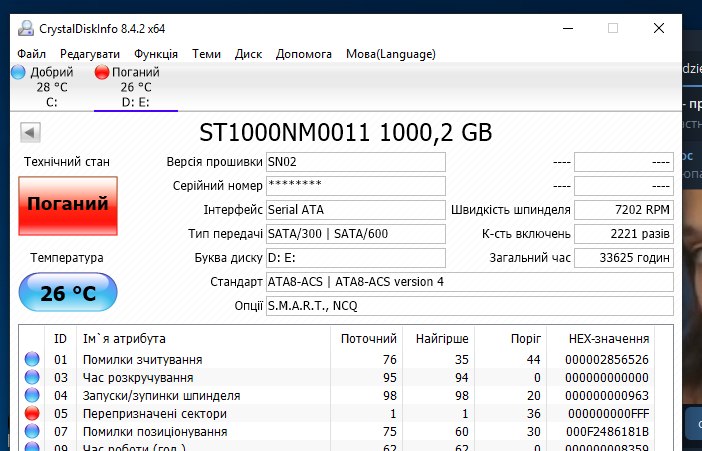Click the 26 °C temperature button

coord(68,292)
